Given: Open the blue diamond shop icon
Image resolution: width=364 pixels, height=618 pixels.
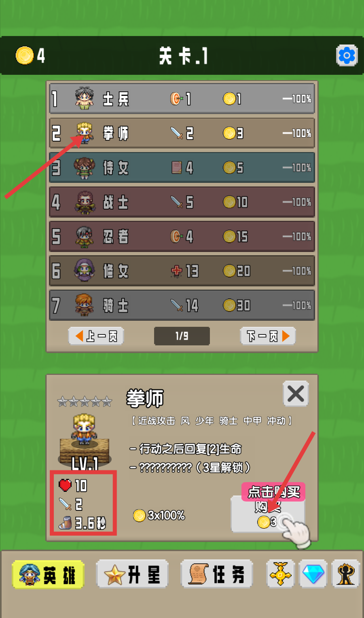Looking at the screenshot, I should pos(313,574).
